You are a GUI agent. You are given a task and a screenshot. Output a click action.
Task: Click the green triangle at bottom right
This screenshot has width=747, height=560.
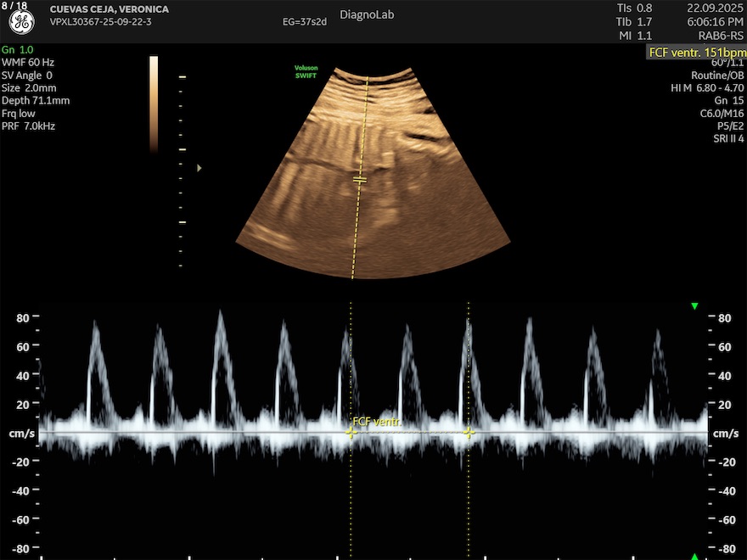(x=694, y=556)
